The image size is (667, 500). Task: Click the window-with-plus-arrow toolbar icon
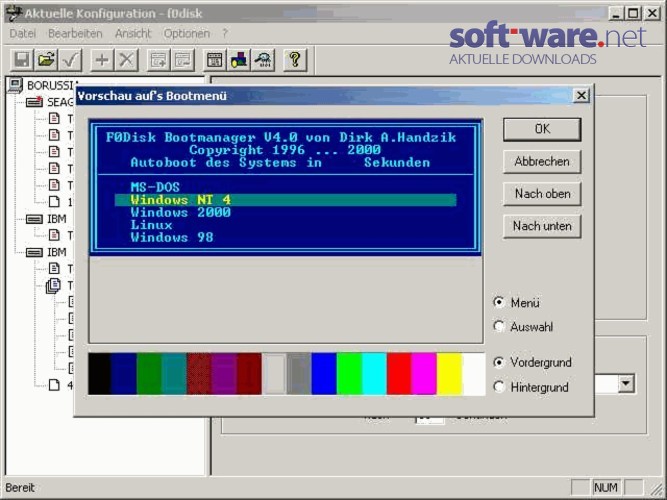pos(158,60)
